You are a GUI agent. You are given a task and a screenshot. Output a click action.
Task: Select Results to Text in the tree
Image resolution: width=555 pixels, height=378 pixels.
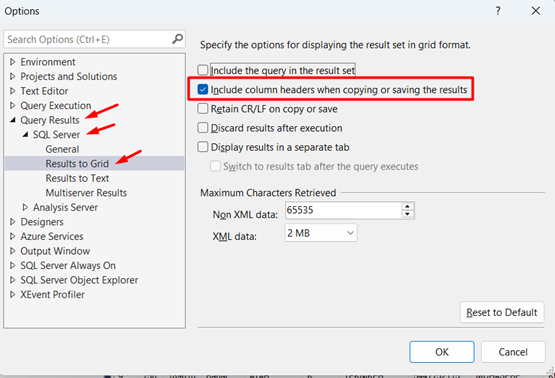coord(77,178)
